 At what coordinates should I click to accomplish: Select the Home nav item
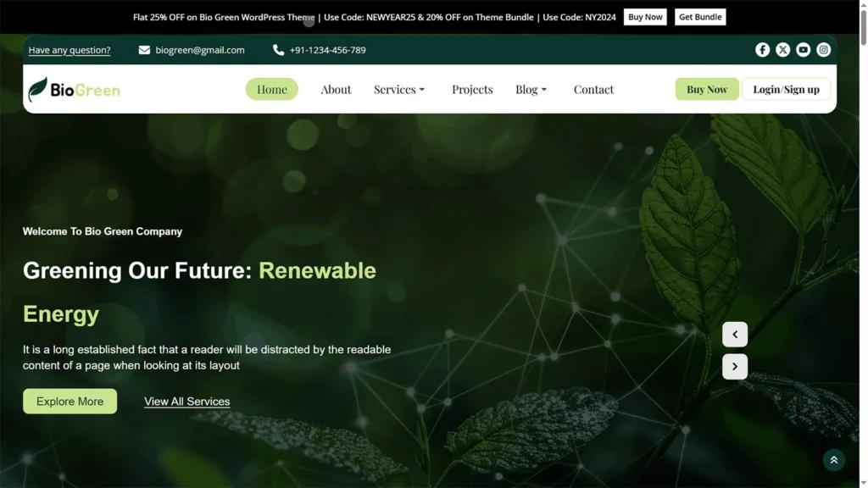point(272,89)
